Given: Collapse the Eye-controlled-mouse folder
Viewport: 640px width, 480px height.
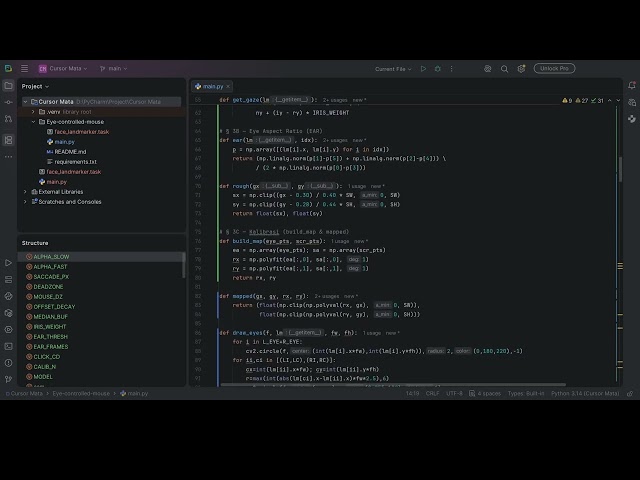Looking at the screenshot, I should 33,122.
